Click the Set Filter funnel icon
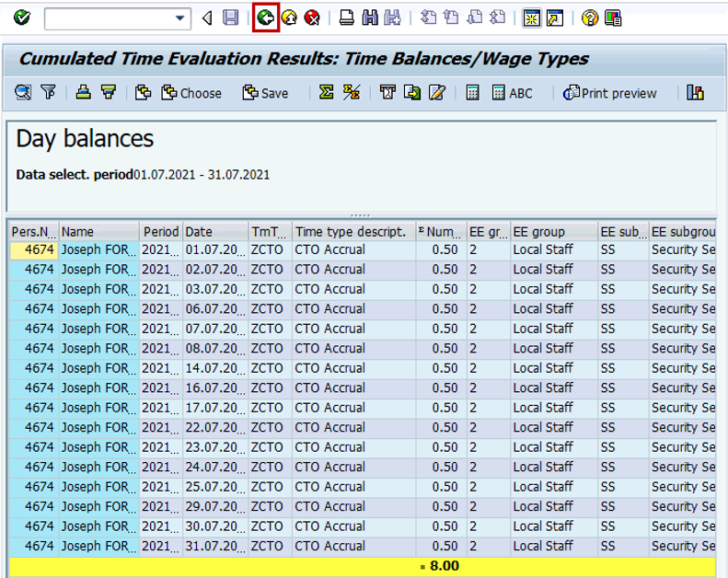728x578 pixels. pos(48,92)
